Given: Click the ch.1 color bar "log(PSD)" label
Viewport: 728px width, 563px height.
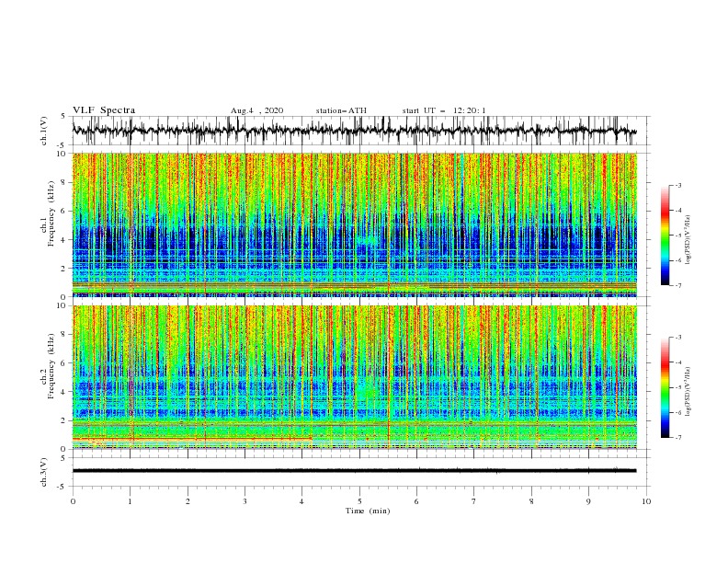Looking at the screenshot, I should (x=688, y=240).
